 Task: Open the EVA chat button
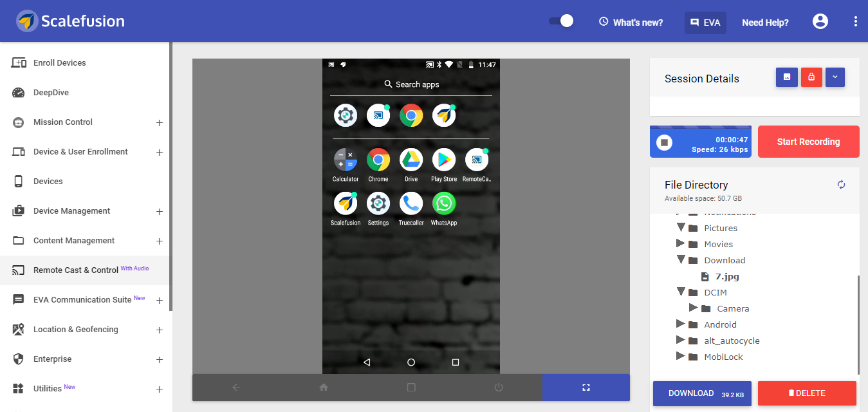tap(705, 22)
